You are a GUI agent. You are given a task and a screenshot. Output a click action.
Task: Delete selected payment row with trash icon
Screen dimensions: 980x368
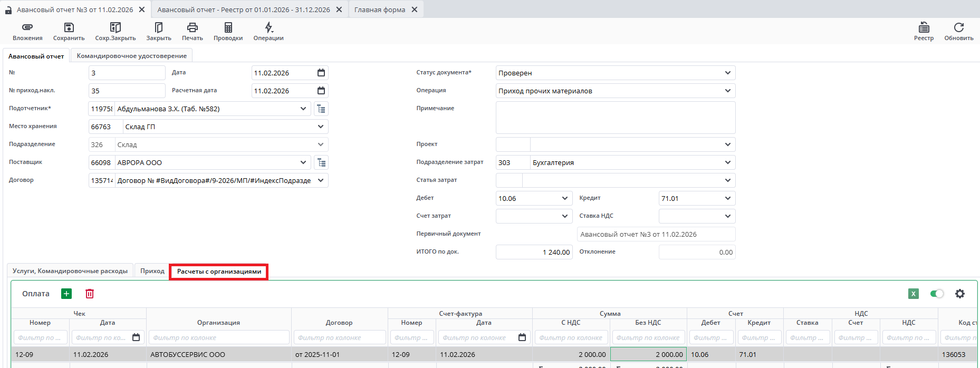pyautogui.click(x=90, y=294)
